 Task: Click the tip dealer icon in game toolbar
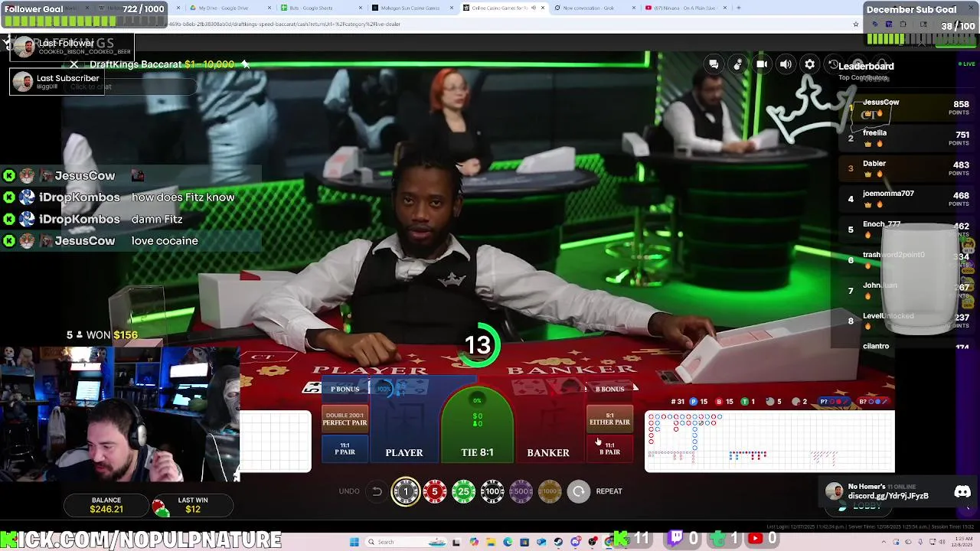pos(737,64)
